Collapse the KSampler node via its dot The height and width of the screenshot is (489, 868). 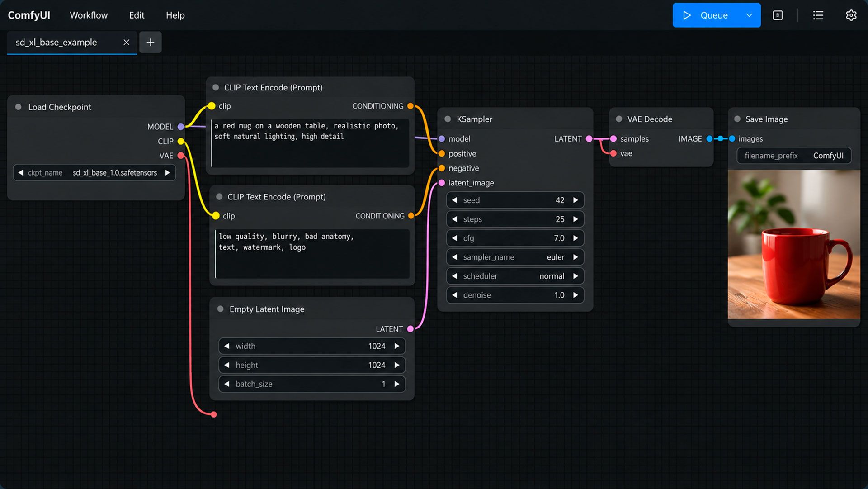(x=448, y=119)
